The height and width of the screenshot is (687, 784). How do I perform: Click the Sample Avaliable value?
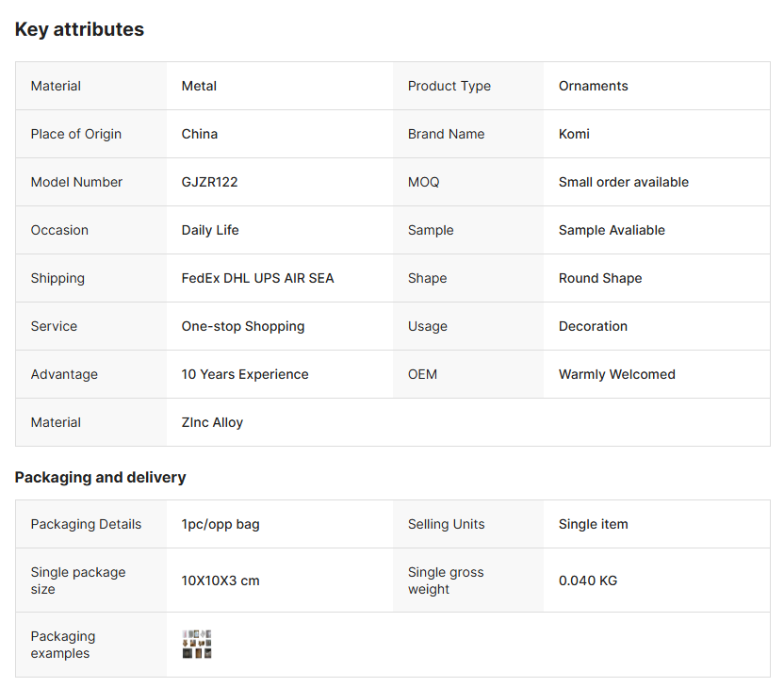click(612, 230)
